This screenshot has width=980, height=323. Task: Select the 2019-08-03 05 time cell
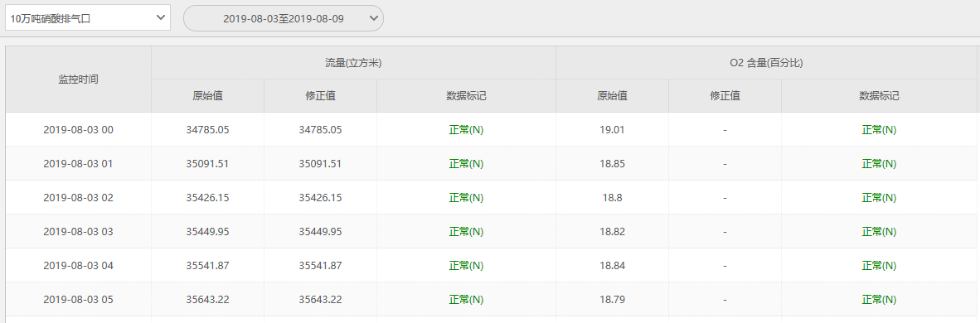coord(78,299)
